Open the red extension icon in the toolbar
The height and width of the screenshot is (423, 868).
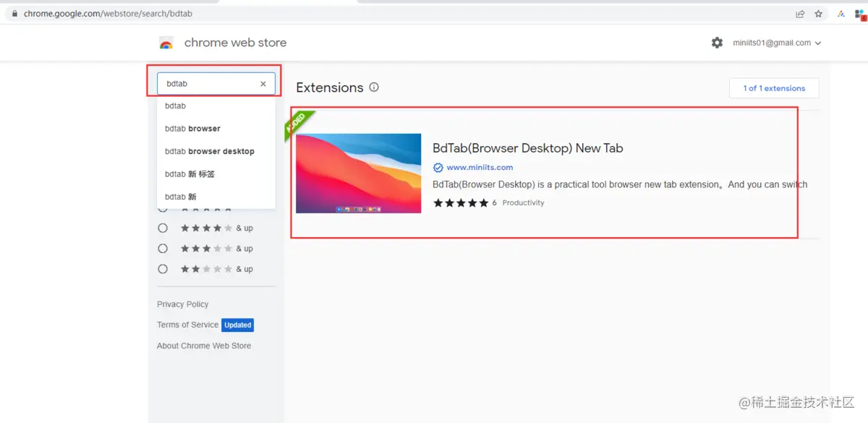(860, 14)
